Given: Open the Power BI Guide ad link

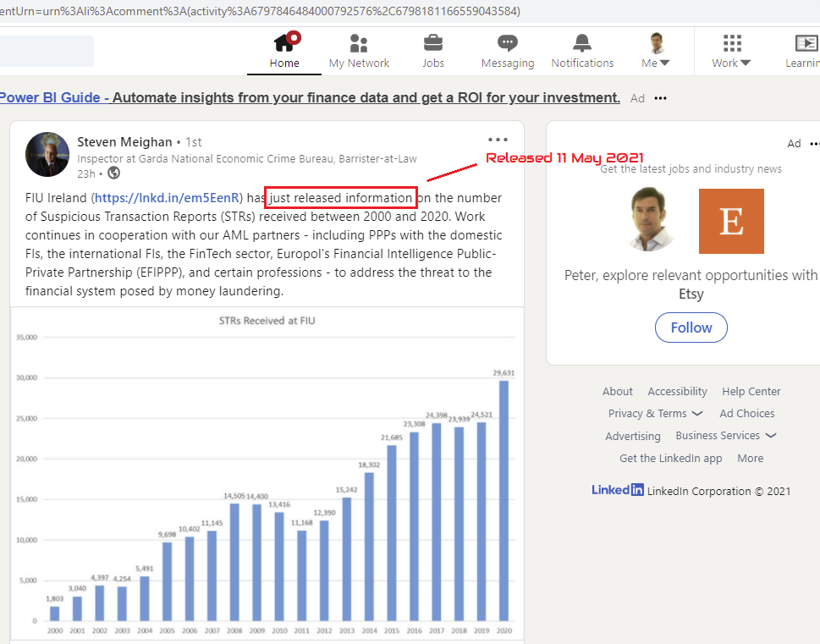Looking at the screenshot, I should click(310, 98).
